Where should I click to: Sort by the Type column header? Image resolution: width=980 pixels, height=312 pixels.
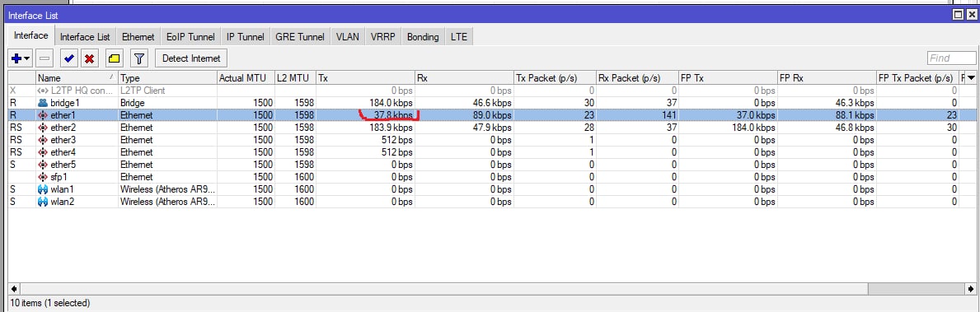click(x=167, y=78)
